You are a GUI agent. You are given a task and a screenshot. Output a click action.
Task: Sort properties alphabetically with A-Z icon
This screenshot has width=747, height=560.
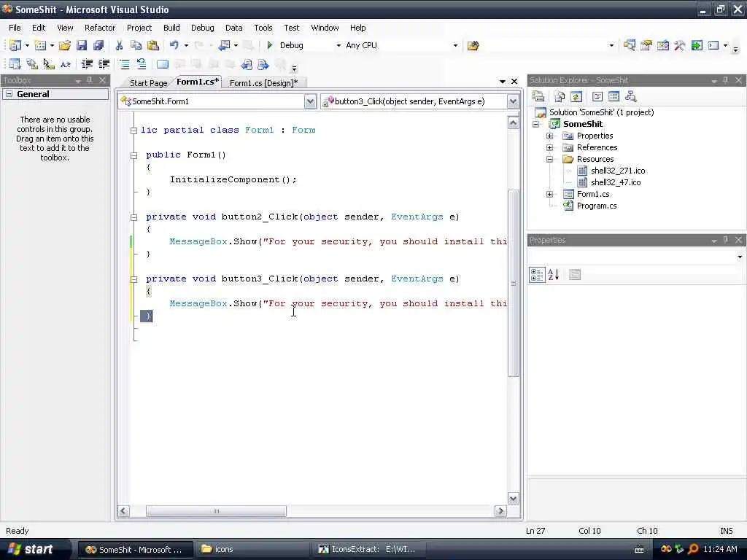coord(553,275)
